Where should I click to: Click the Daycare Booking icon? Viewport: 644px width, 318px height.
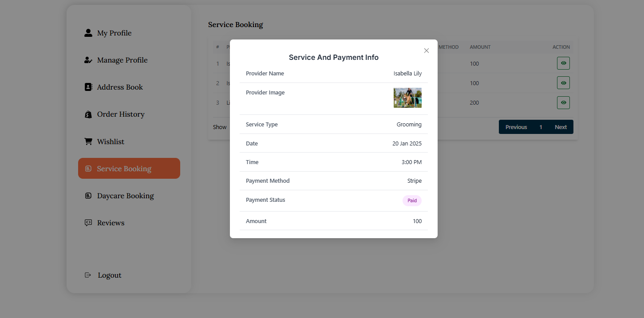[x=88, y=196]
